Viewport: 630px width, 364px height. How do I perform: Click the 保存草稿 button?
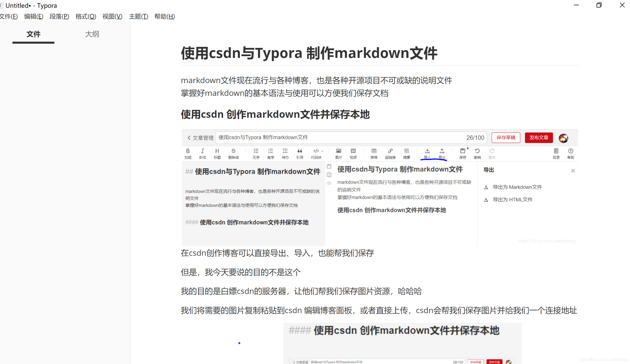pyautogui.click(x=506, y=138)
